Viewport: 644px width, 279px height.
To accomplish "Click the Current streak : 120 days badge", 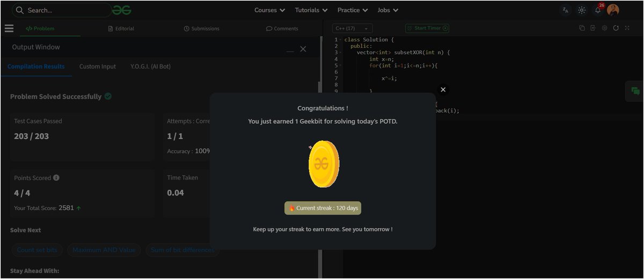I will click(x=323, y=208).
